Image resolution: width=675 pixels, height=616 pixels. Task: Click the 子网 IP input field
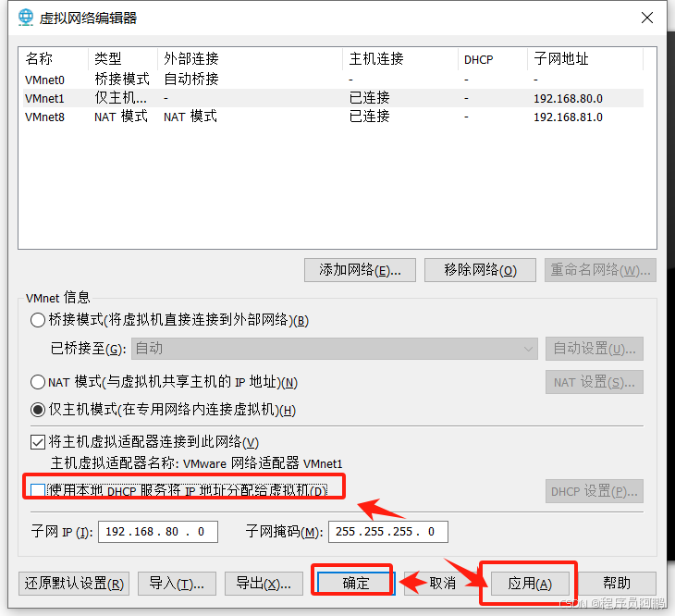pos(158,532)
